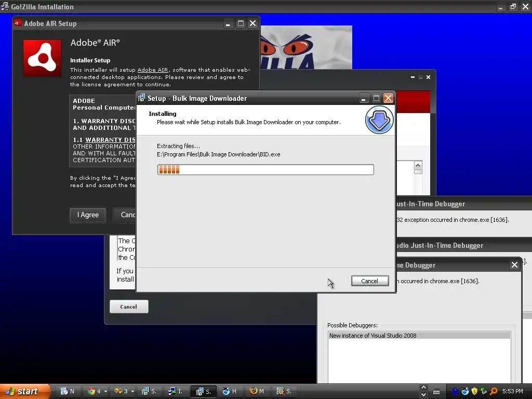532x399 pixels.
Task: Click the BID.exe extraction path text
Action: (x=219, y=154)
